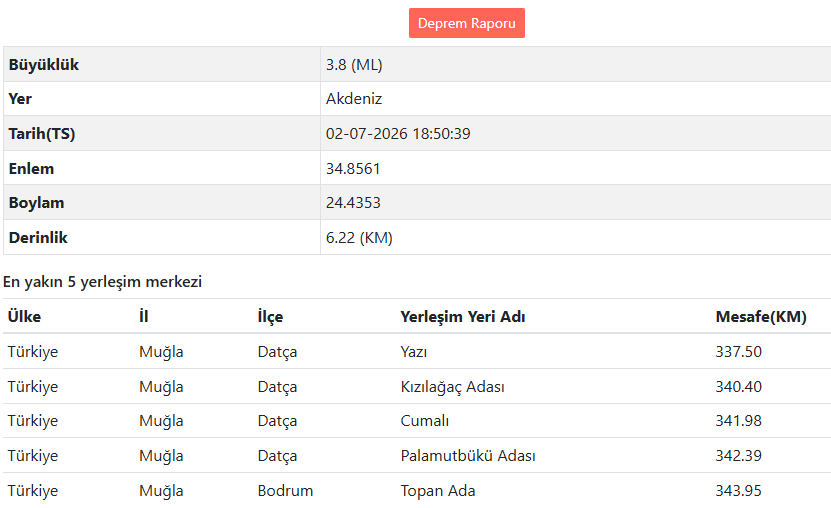831x508 pixels.
Task: Select the longitude value 24.4353
Action: (x=353, y=203)
